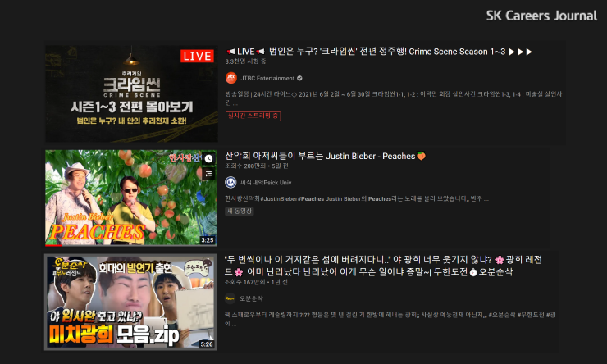
Task: Click the LIVE badge on Crime Scene thumbnail
Action: [x=197, y=56]
